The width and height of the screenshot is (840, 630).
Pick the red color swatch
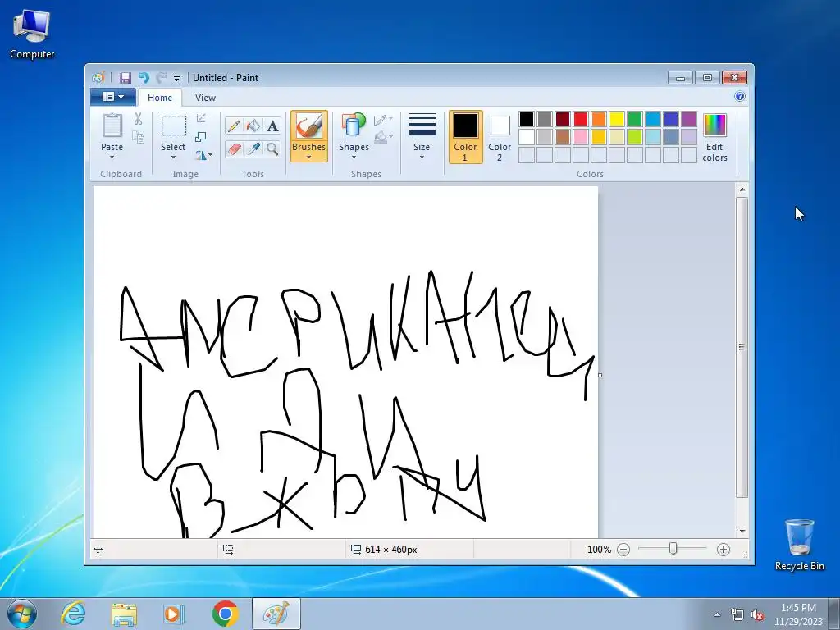click(581, 119)
